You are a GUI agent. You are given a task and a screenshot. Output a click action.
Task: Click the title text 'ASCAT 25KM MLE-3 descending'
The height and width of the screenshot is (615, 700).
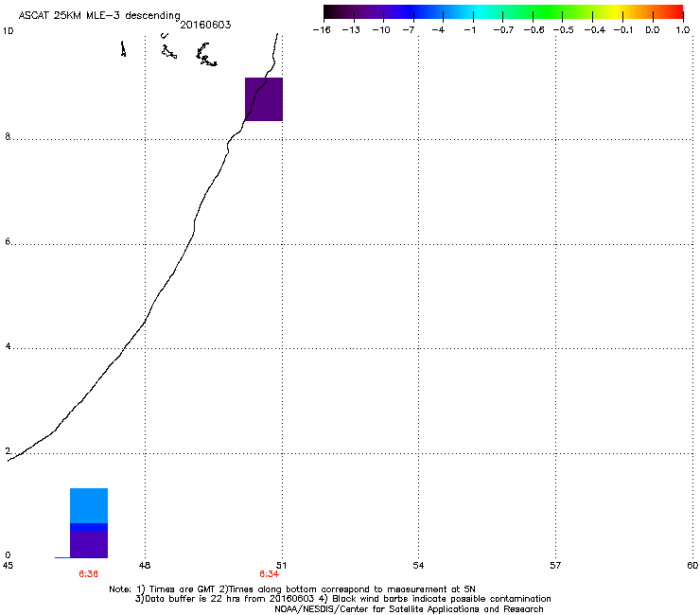coord(99,16)
